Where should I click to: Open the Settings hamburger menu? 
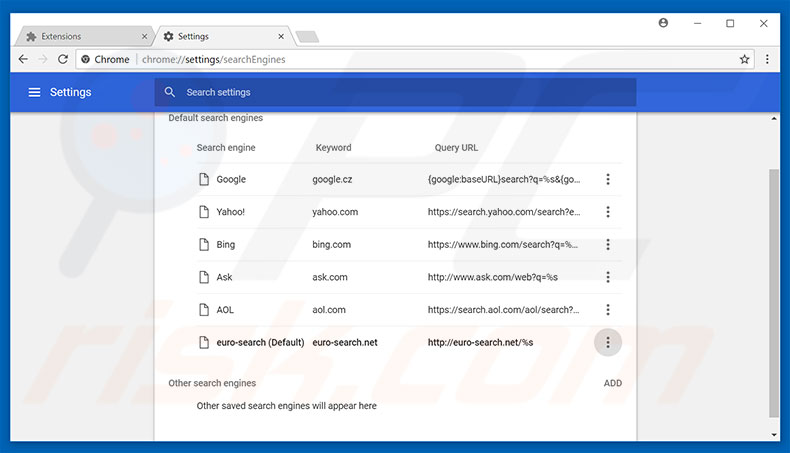click(x=34, y=92)
